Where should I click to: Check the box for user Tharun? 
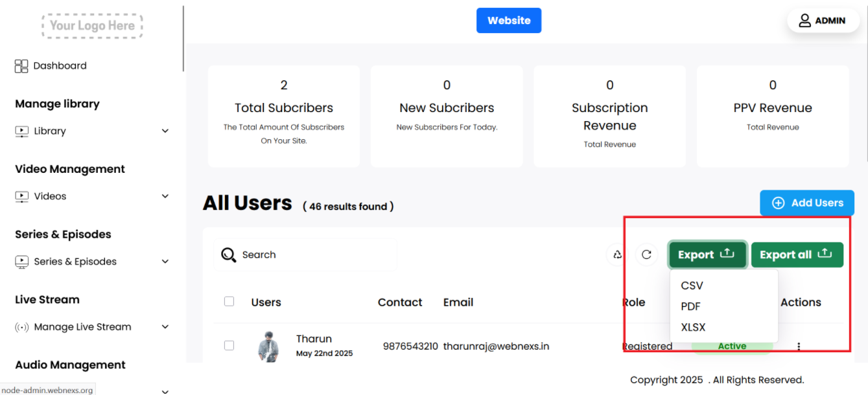coord(229,346)
